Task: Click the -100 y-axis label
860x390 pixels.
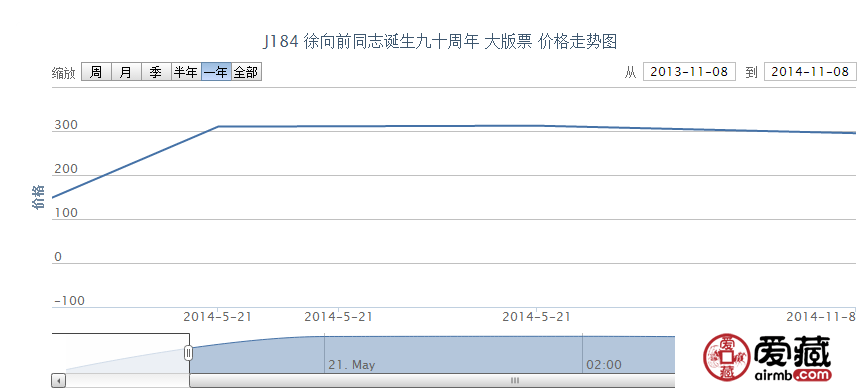Action: tap(69, 301)
